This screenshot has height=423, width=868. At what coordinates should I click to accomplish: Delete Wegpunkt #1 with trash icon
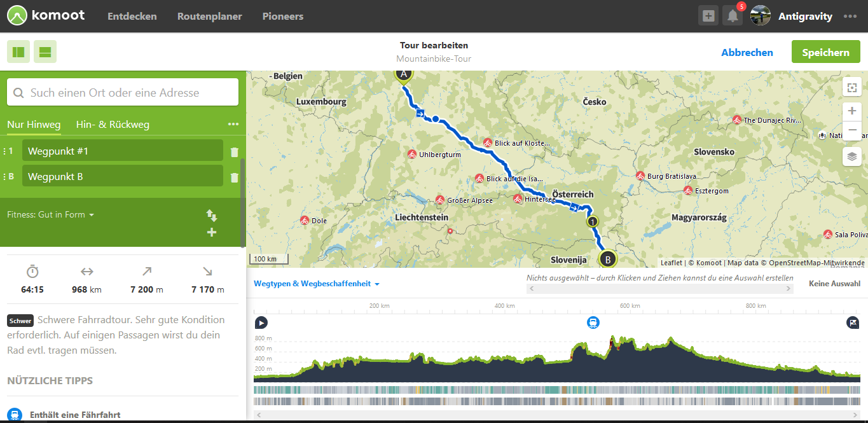coord(234,152)
